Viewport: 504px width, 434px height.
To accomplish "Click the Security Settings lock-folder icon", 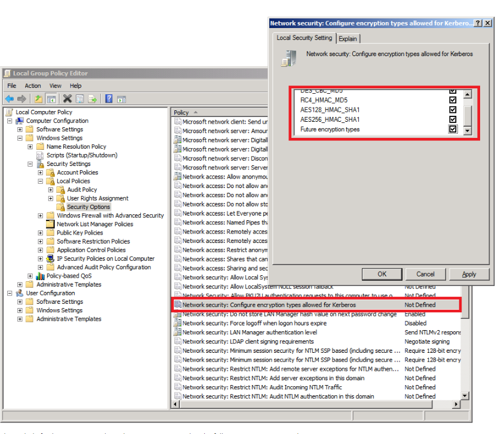I will tap(41, 164).
